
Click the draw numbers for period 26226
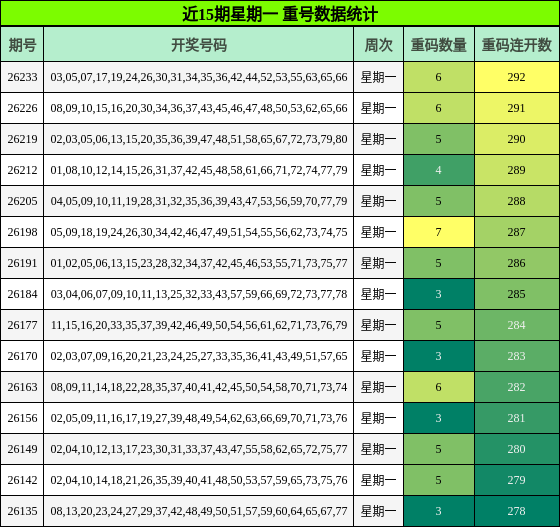tap(199, 108)
